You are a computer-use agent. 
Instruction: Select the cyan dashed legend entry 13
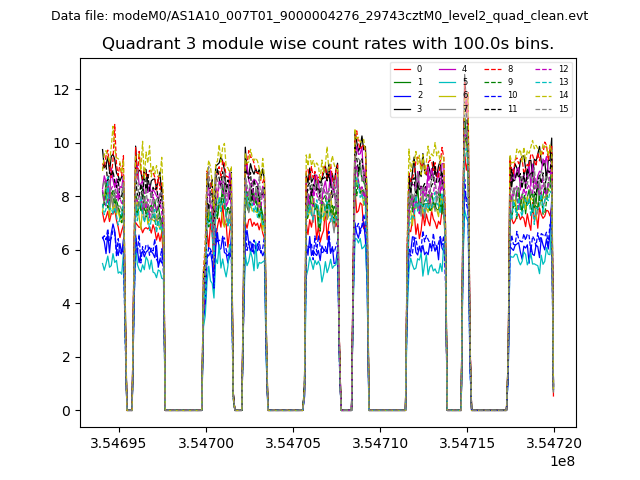coord(543,82)
